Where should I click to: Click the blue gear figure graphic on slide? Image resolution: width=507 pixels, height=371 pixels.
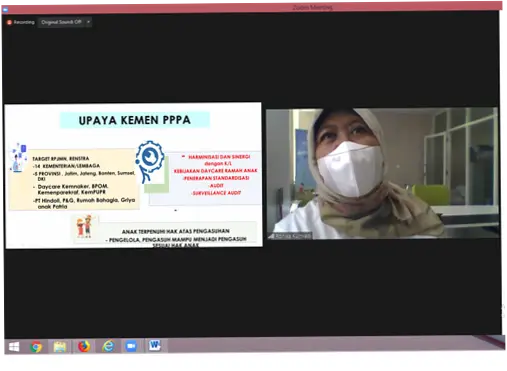pyautogui.click(x=150, y=161)
